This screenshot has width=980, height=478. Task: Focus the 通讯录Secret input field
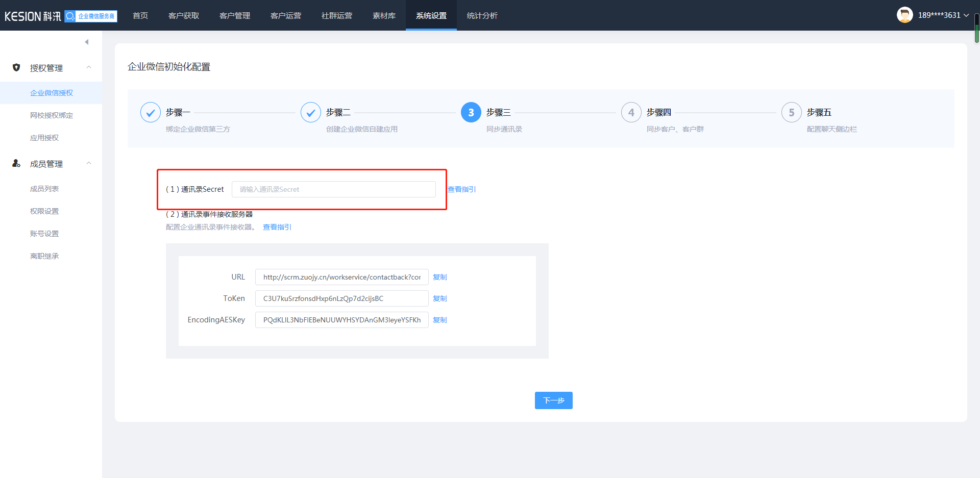point(333,189)
